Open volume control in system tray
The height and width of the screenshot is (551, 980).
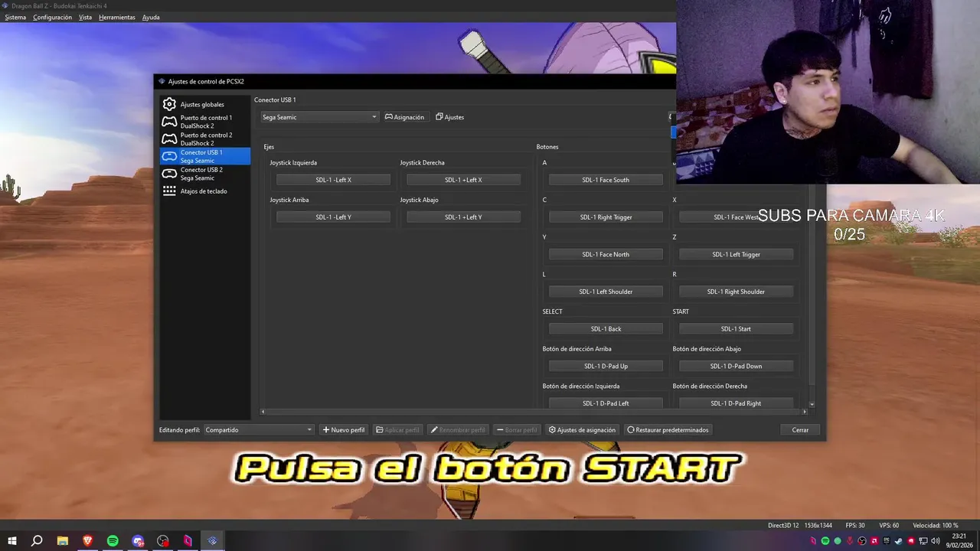click(936, 541)
